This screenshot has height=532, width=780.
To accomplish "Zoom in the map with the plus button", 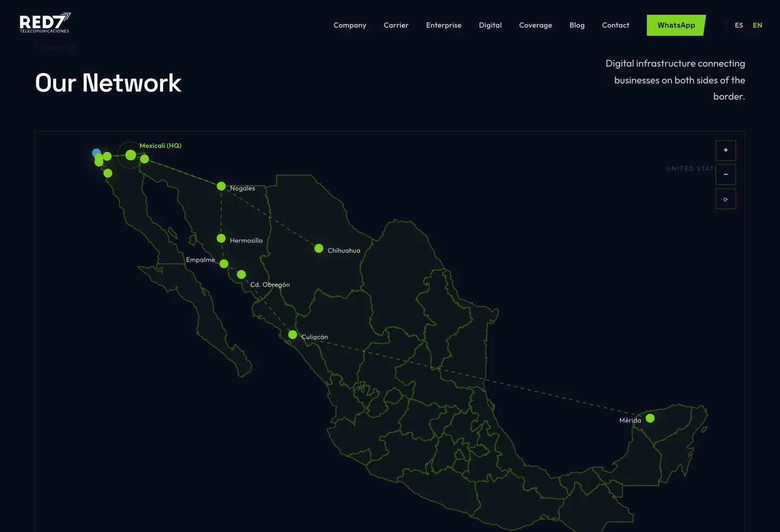I will [726, 151].
